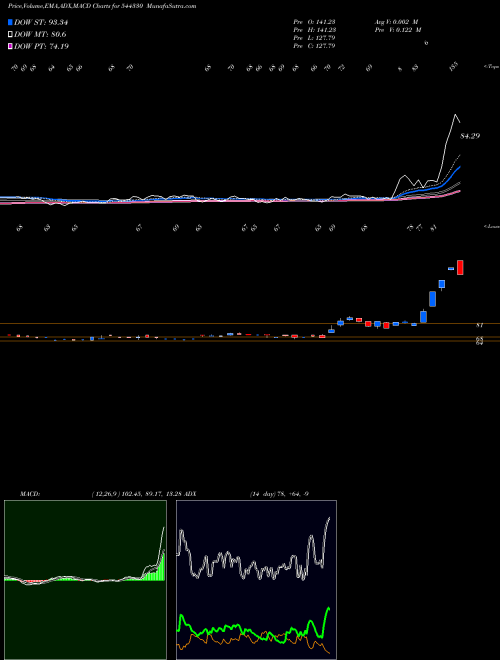Click the chart title mentioning MunafaSutra.com

click(x=102, y=6)
